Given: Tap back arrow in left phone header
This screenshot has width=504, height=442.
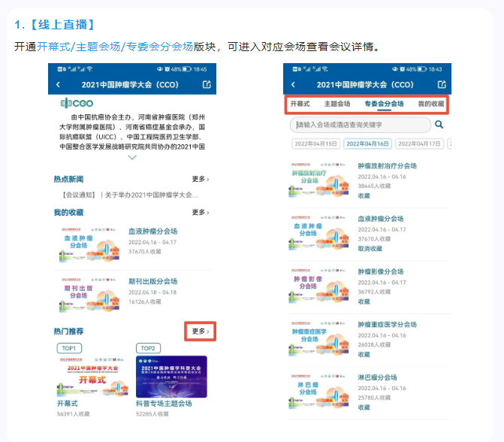Looking at the screenshot, I should [58, 85].
